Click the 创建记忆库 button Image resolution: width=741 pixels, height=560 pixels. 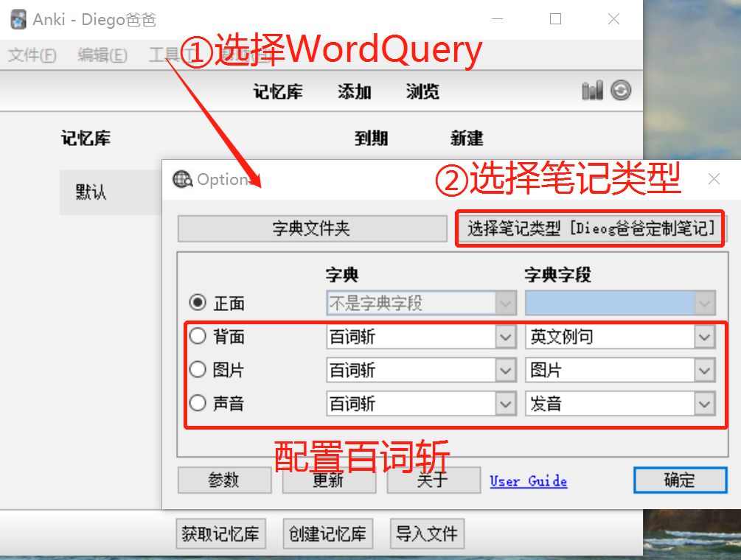pyautogui.click(x=327, y=533)
